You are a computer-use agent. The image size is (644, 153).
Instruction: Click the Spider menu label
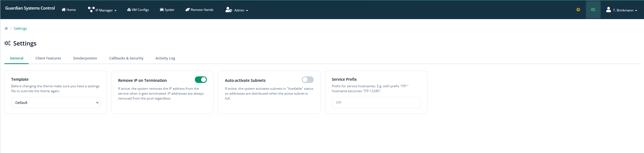coord(169,10)
